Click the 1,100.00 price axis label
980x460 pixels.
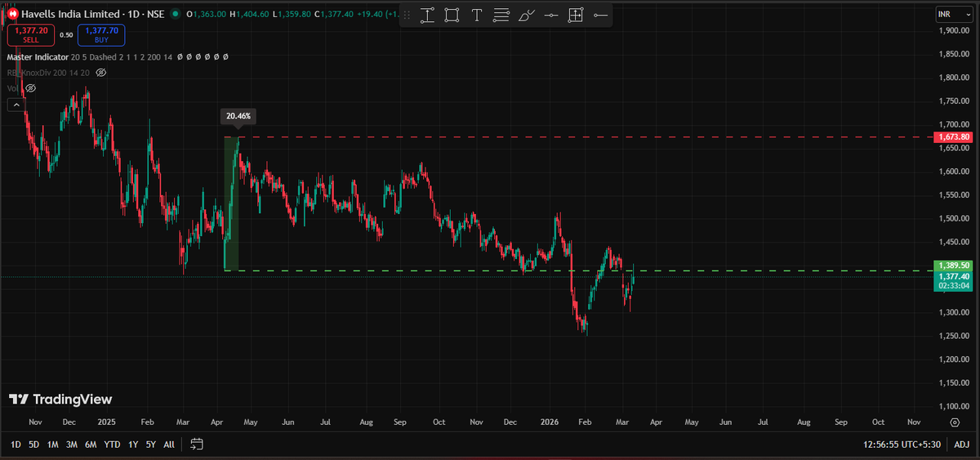pos(953,406)
